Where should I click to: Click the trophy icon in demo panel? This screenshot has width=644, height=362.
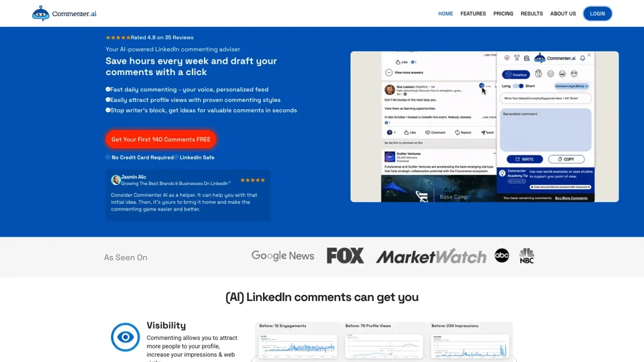[517, 58]
